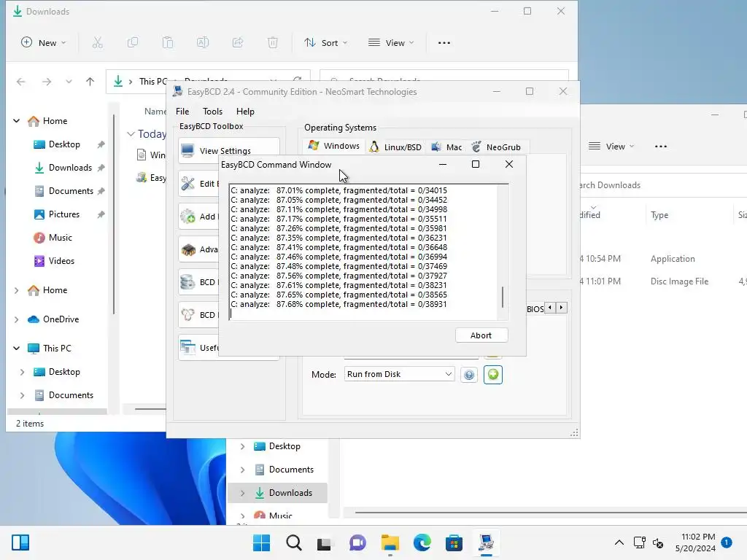Click the left tab scroll arrow near BIOS
The image size is (747, 560).
pyautogui.click(x=550, y=308)
